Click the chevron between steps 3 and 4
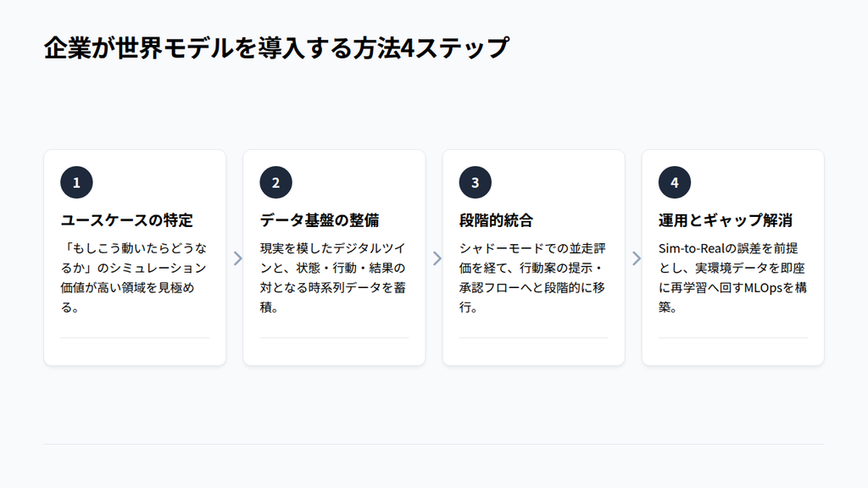This screenshot has height=488, width=868. [x=636, y=258]
